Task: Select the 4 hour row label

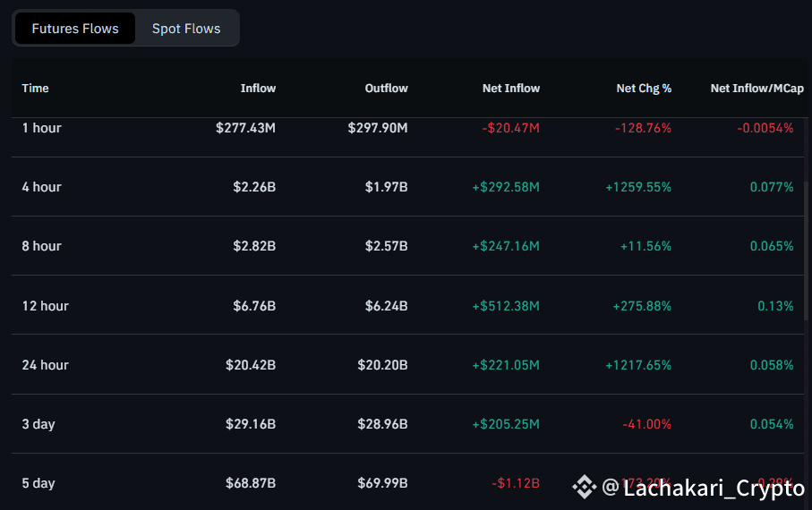Action: (x=42, y=187)
